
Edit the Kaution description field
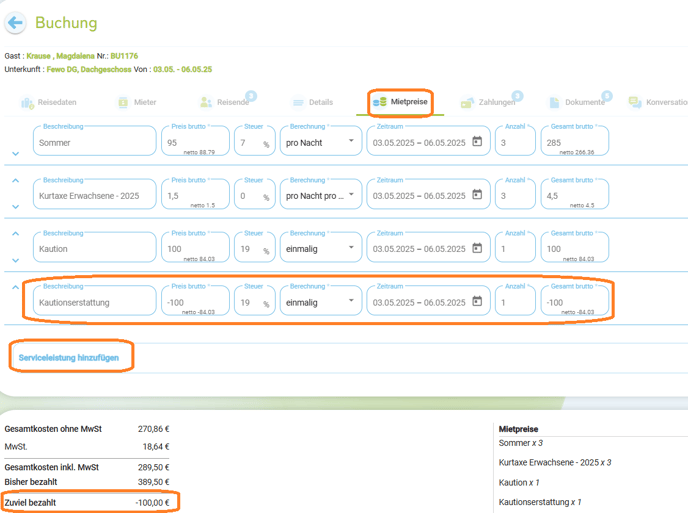tap(94, 248)
